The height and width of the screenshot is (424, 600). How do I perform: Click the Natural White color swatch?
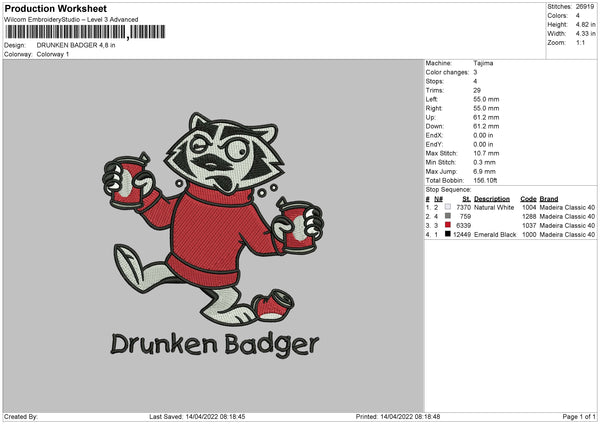(x=446, y=206)
